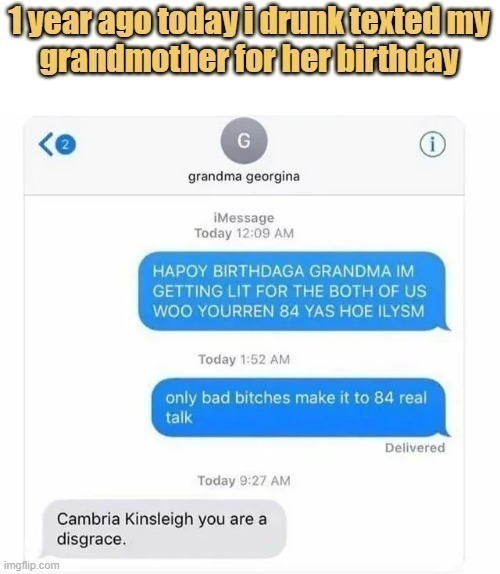Click GETTING LIT FOR THE BOTH line
The width and height of the screenshot is (500, 574).
(x=290, y=291)
